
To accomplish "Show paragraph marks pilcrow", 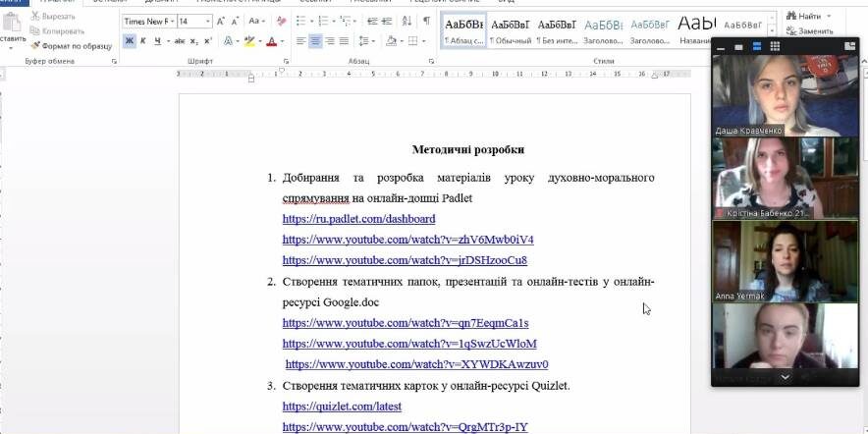I will [x=426, y=21].
